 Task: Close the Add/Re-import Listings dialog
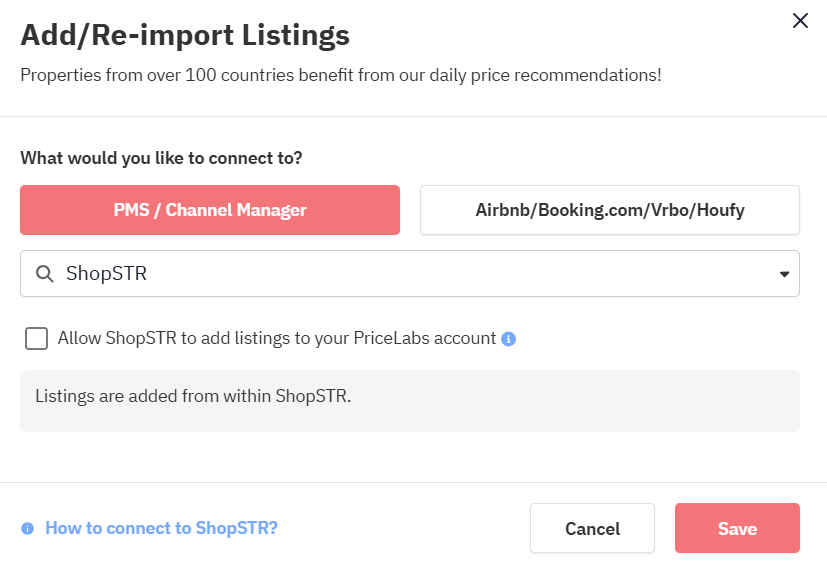click(x=800, y=21)
